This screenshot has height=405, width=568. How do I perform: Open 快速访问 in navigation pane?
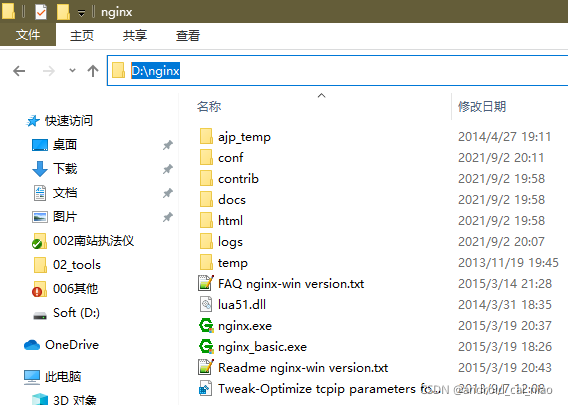(69, 121)
